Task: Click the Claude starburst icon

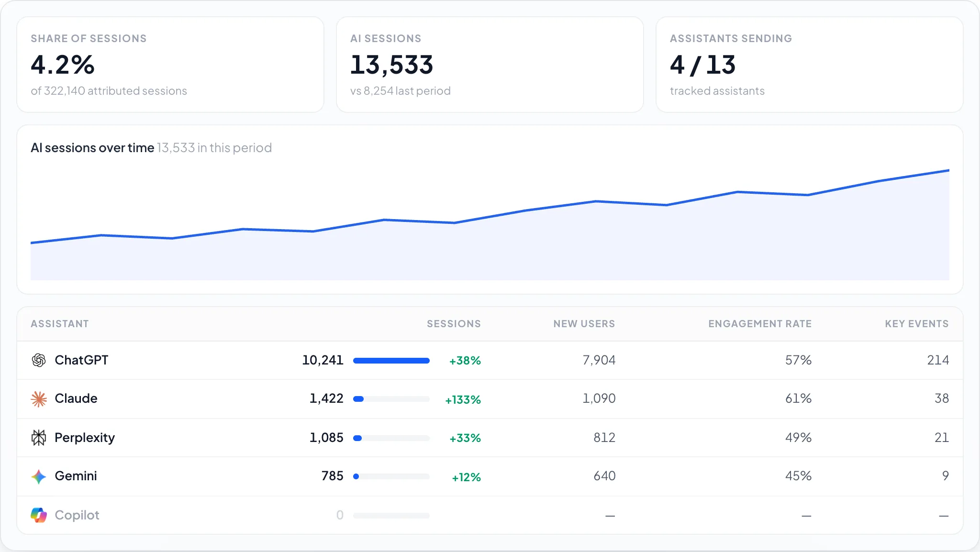Action: pos(39,399)
